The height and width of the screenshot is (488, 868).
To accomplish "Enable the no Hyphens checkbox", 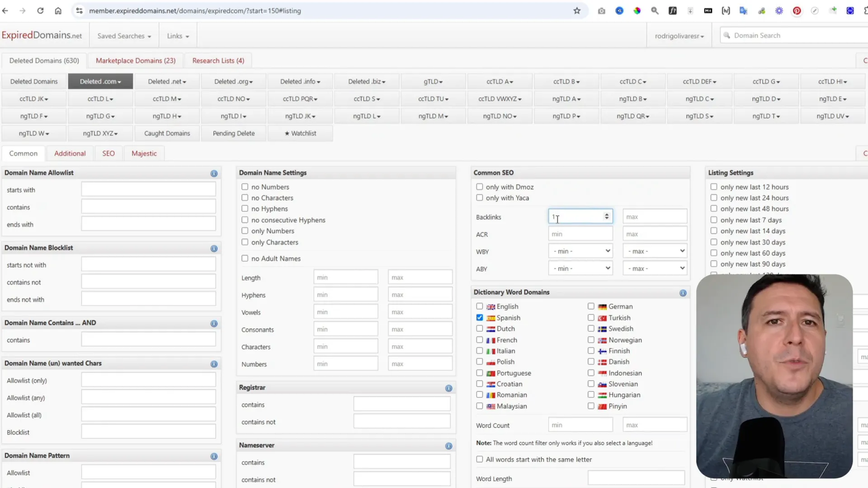I will point(245,209).
